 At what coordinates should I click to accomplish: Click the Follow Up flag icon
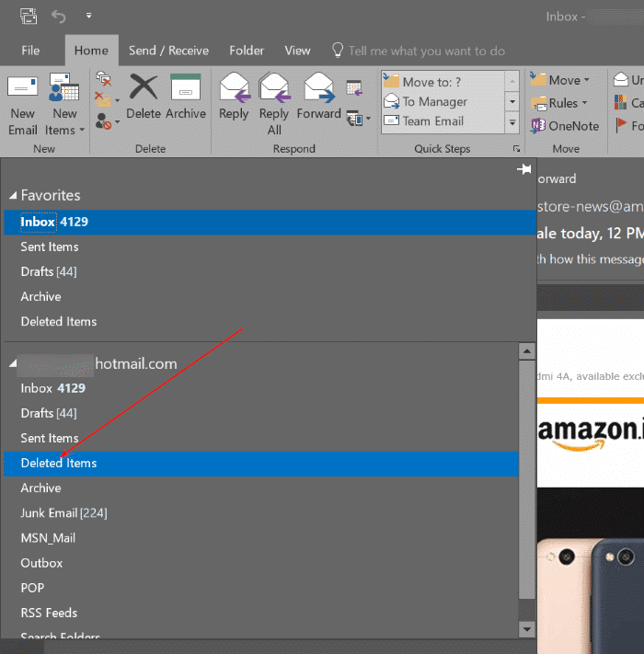(x=621, y=125)
